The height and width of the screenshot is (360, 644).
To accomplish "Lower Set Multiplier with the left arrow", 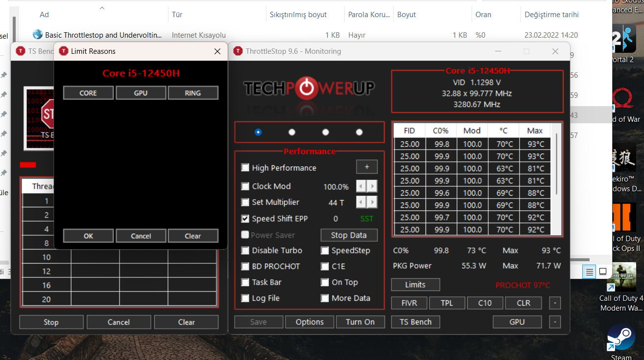I will point(361,202).
